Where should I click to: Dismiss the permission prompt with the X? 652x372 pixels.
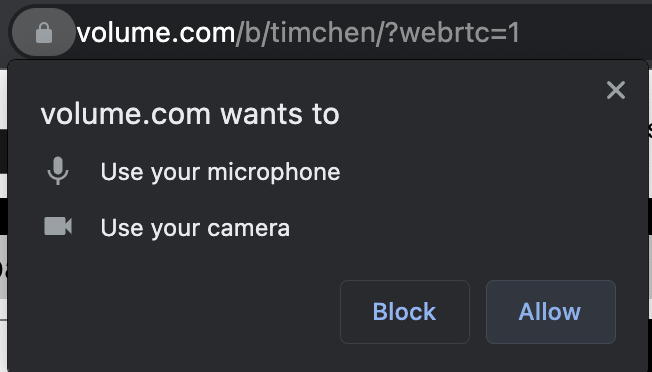tap(616, 90)
